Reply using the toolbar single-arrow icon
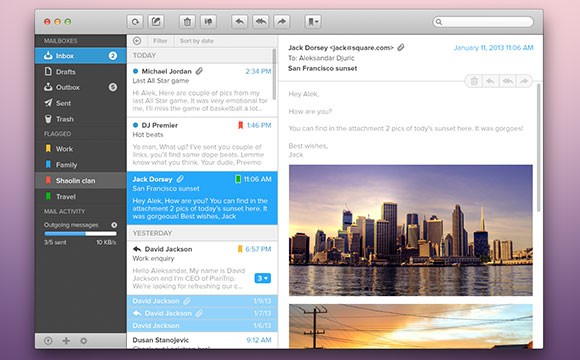The width and height of the screenshot is (580, 360). click(x=239, y=22)
